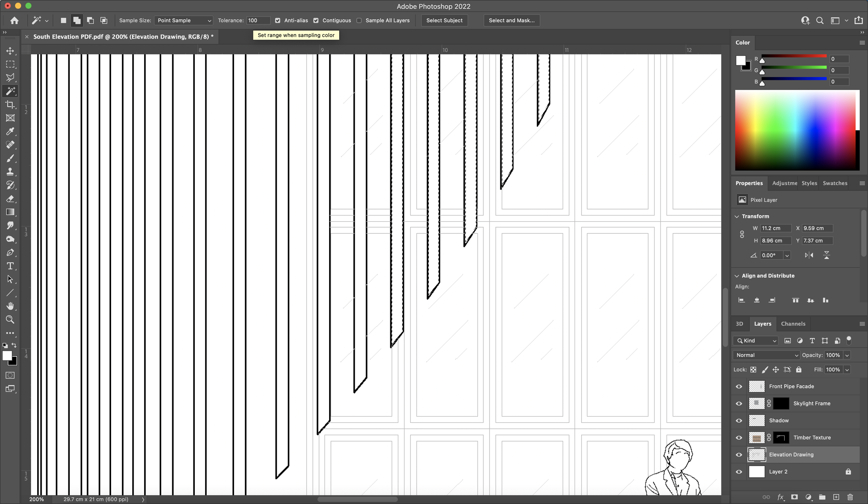Enable Sample All Layers checkbox
The image size is (868, 504).
pos(360,20)
